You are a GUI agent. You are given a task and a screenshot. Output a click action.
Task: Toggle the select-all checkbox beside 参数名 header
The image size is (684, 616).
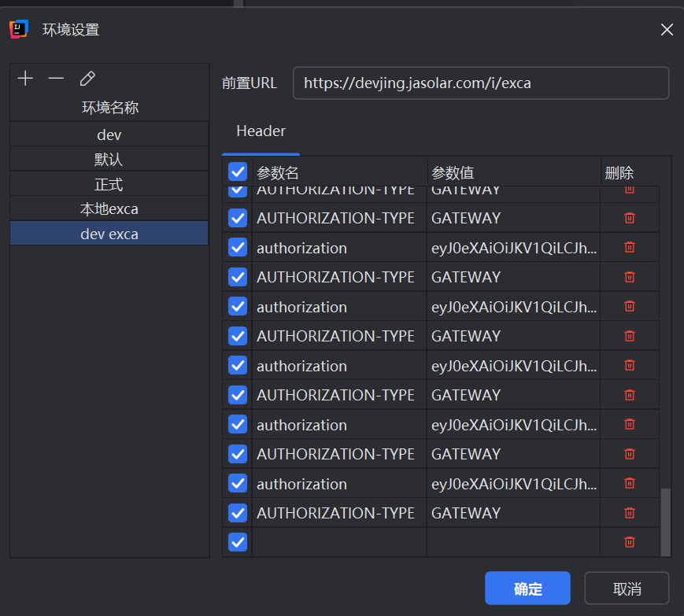pos(238,172)
